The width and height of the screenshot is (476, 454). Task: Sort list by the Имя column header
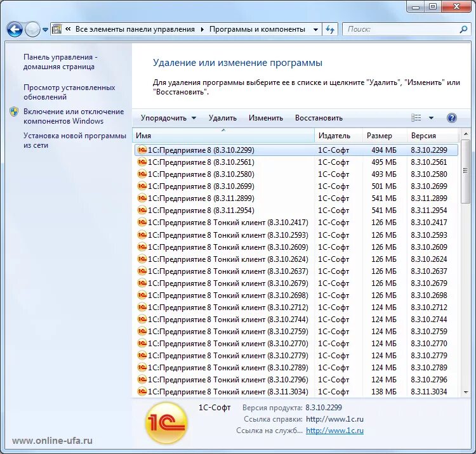point(223,135)
